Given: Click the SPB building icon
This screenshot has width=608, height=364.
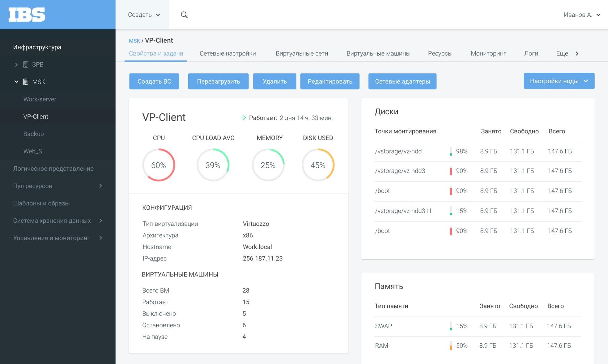Looking at the screenshot, I should (x=26, y=65).
